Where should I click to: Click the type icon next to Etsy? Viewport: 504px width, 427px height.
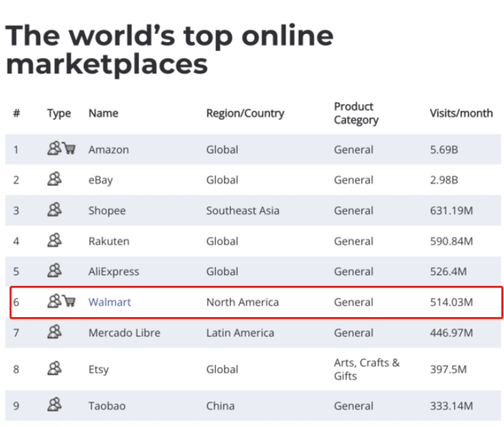click(54, 369)
